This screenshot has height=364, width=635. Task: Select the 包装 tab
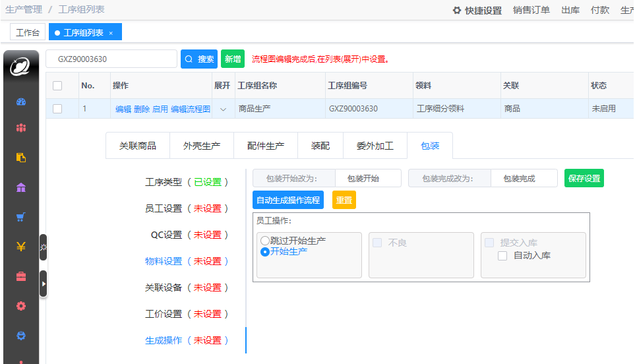[430, 146]
